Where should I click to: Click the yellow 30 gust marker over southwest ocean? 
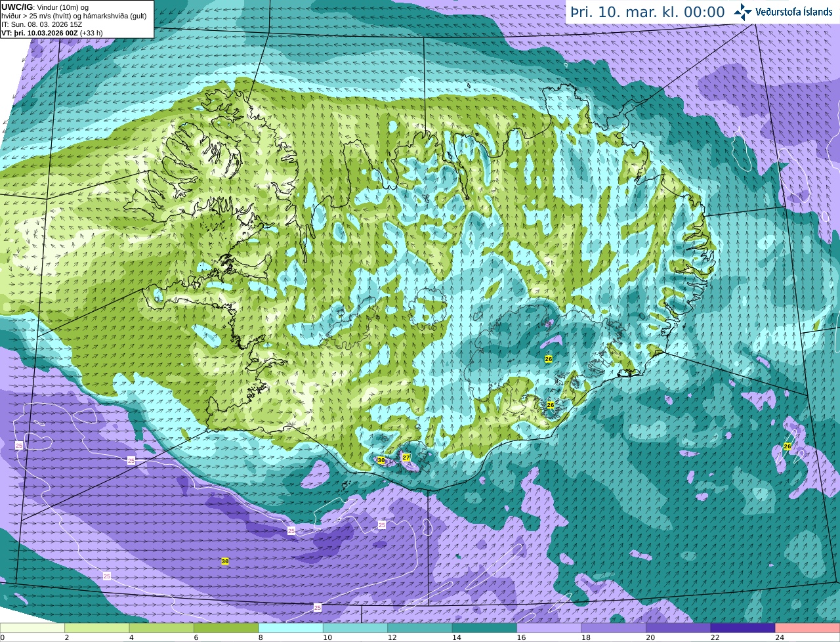[225, 561]
